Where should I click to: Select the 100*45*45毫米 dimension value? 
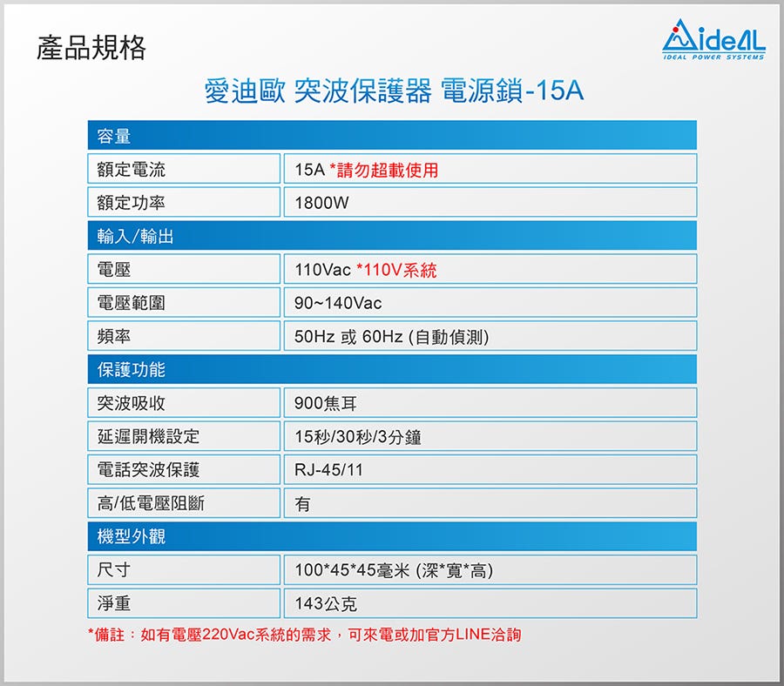394,570
